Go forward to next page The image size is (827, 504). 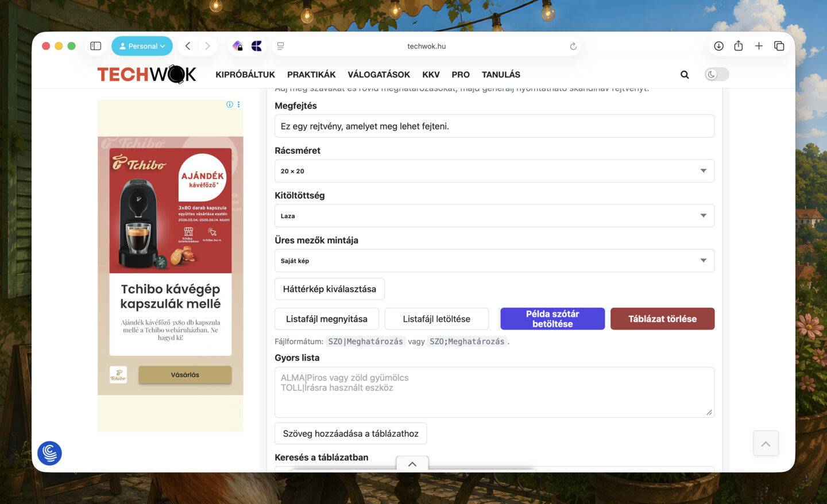(x=207, y=46)
